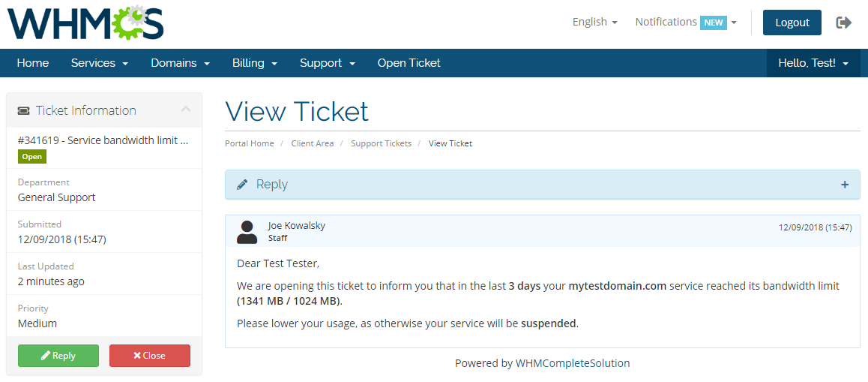Click the green Reply button
The image size is (868, 382).
[x=58, y=356]
